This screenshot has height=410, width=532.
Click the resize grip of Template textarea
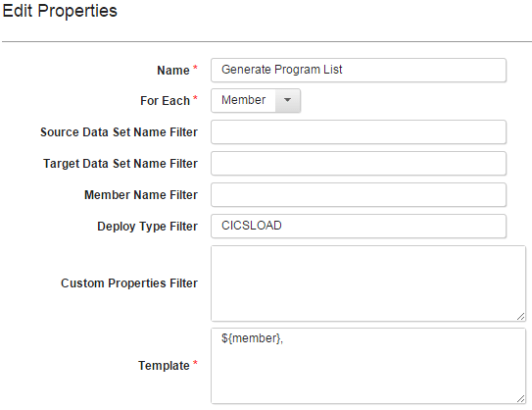[x=521, y=399]
